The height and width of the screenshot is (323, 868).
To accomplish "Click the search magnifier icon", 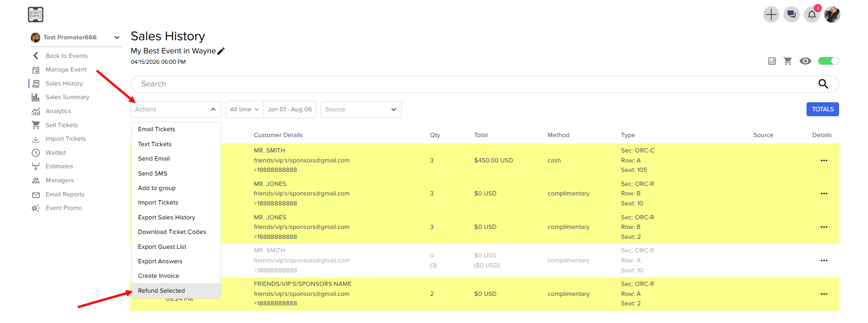I will pyautogui.click(x=823, y=84).
